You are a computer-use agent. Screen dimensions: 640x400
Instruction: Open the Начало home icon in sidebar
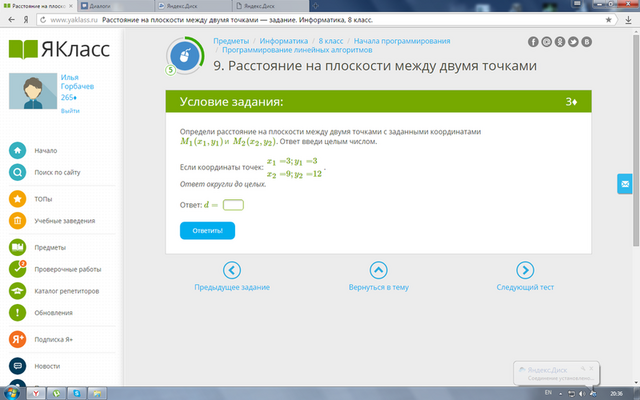[18, 151]
